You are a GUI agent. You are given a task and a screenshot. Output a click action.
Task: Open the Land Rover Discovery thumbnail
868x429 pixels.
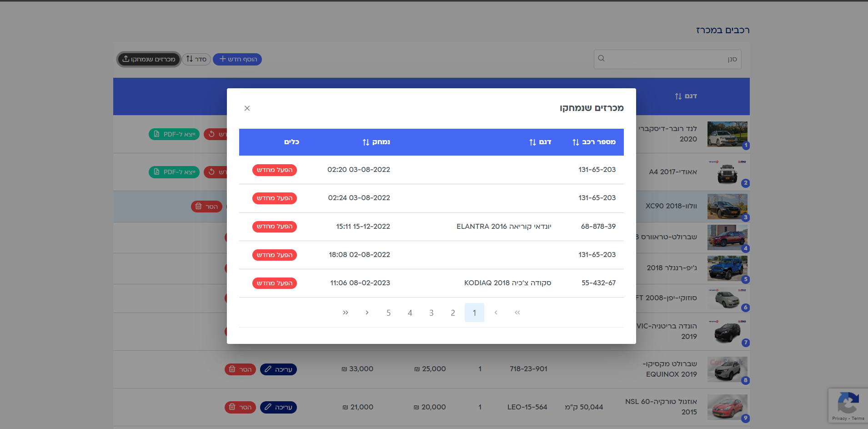click(727, 134)
